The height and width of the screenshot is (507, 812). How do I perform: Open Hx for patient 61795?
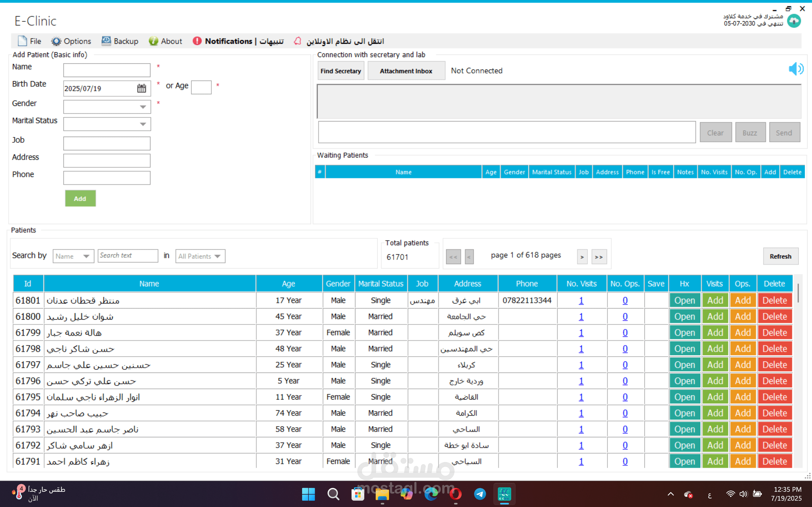pyautogui.click(x=684, y=397)
